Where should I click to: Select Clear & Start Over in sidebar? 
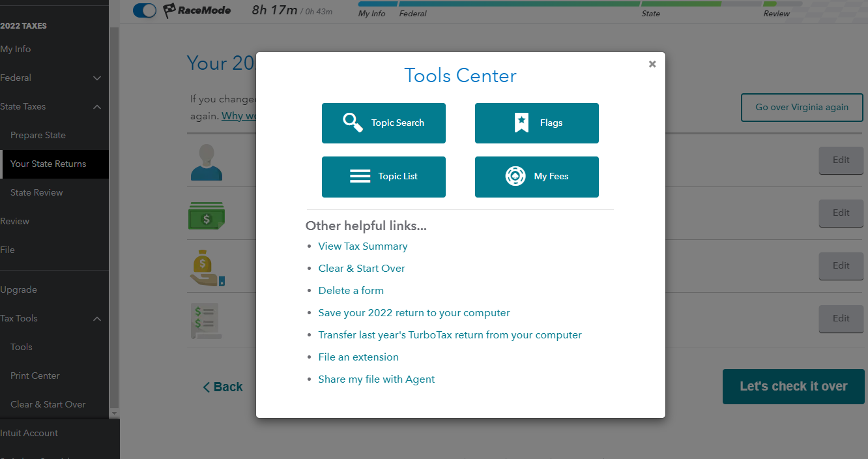pos(48,404)
